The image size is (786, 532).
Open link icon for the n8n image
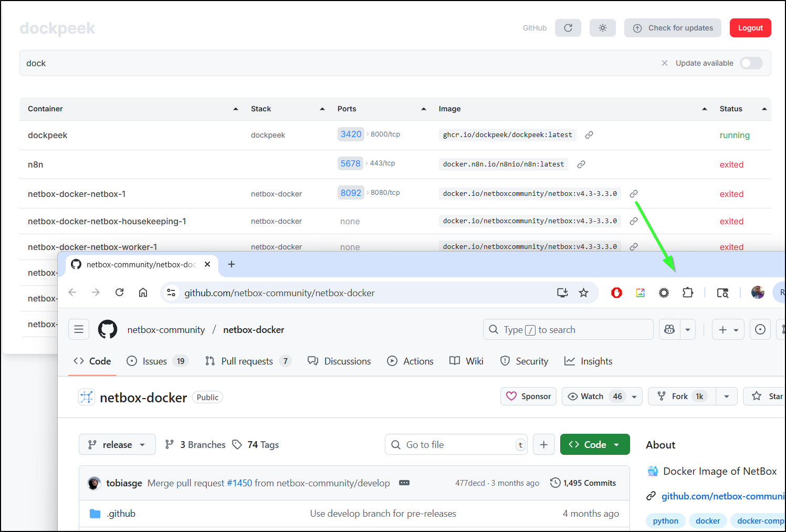coord(581,164)
